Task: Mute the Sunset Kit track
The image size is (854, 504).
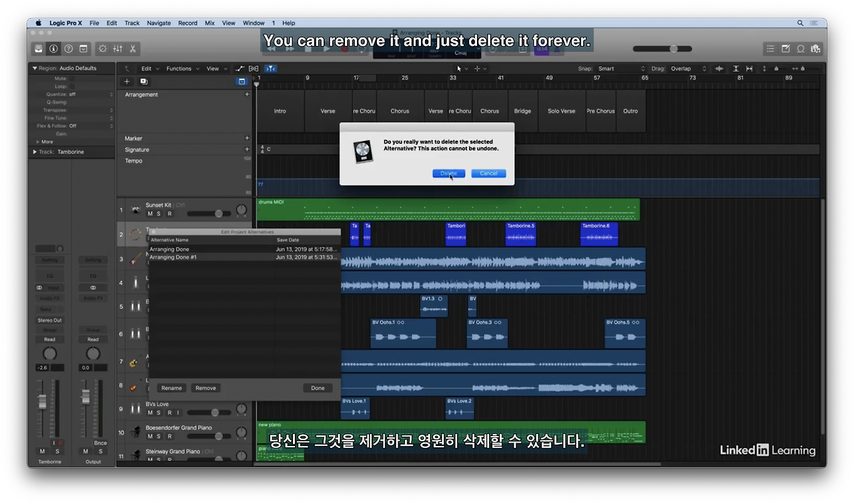Action: (150, 214)
